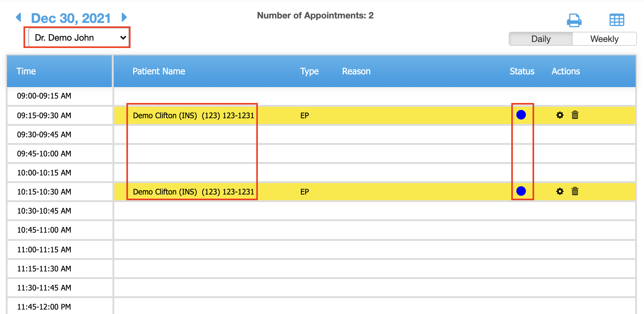Click the Patient Name column header
Screen dimensions: 644x314
pyautogui.click(x=158, y=71)
